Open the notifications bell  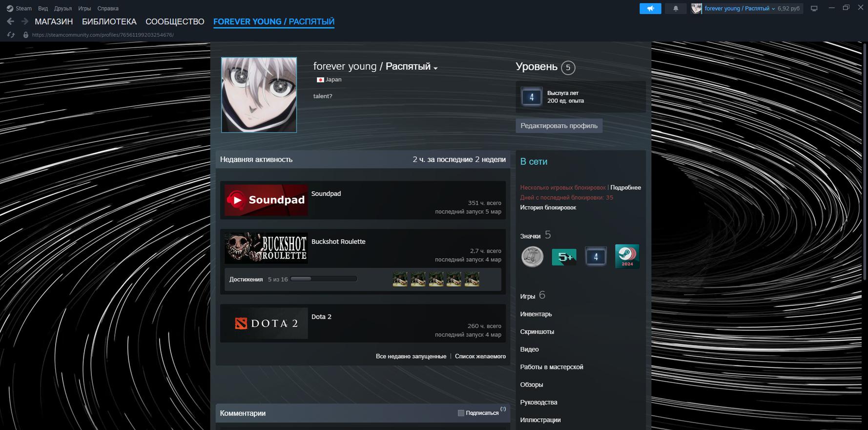point(676,8)
